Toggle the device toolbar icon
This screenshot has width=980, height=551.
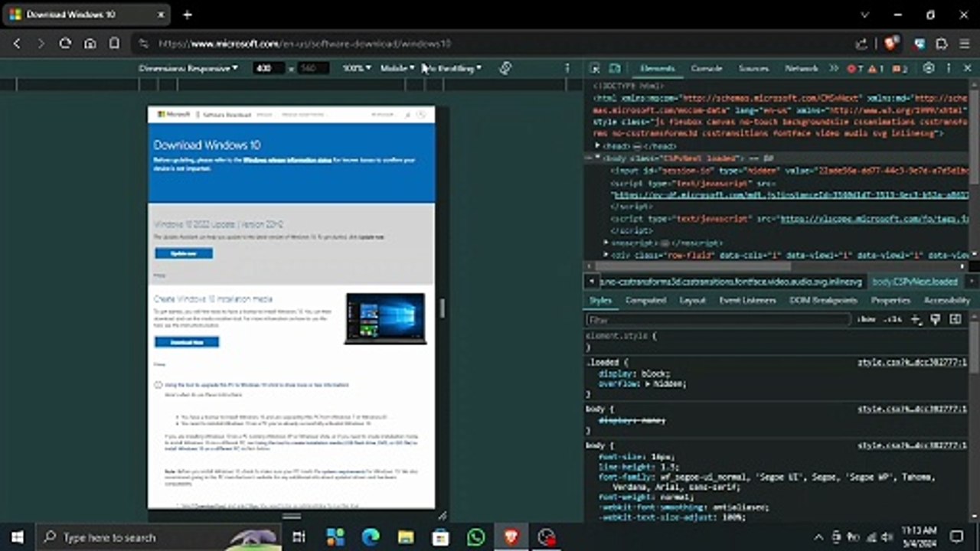[x=615, y=68]
